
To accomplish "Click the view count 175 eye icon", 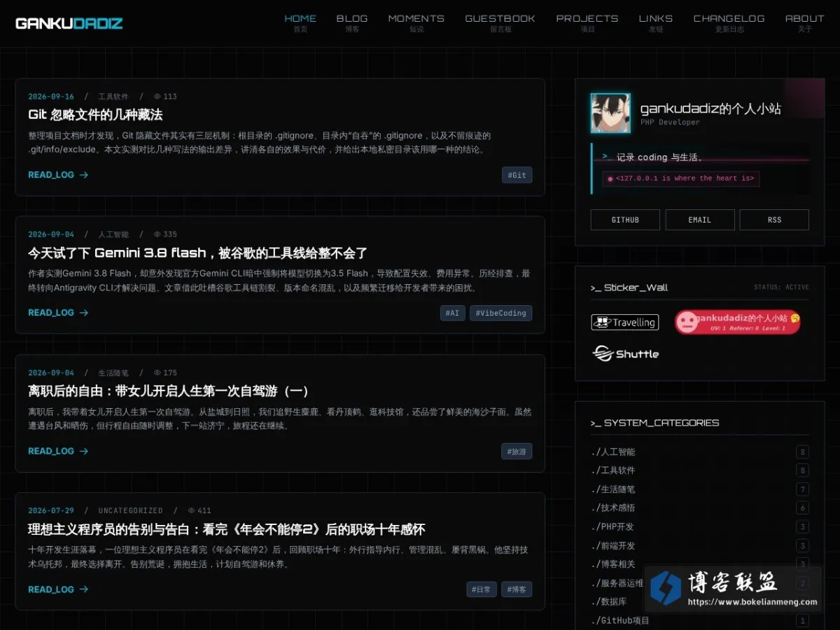I will (x=157, y=373).
